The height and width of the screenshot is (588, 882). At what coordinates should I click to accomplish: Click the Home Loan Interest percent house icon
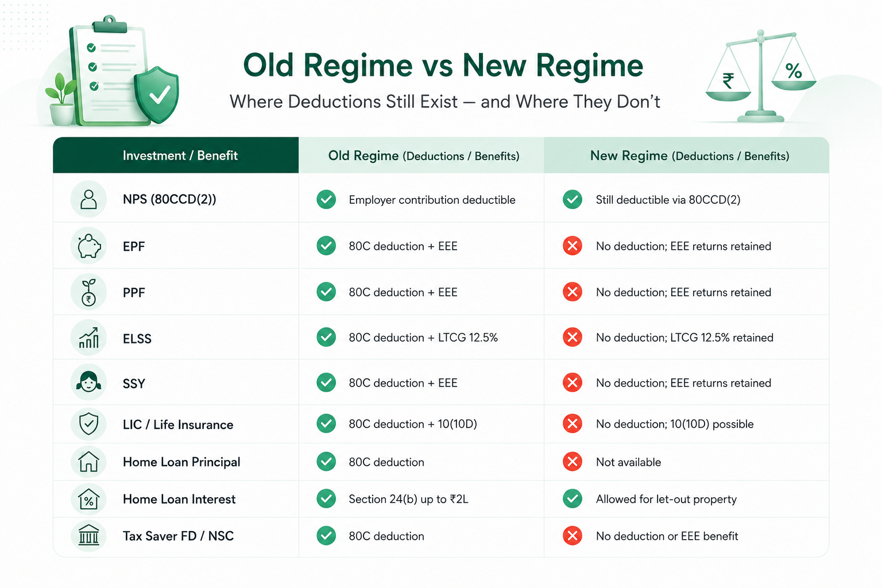88,499
